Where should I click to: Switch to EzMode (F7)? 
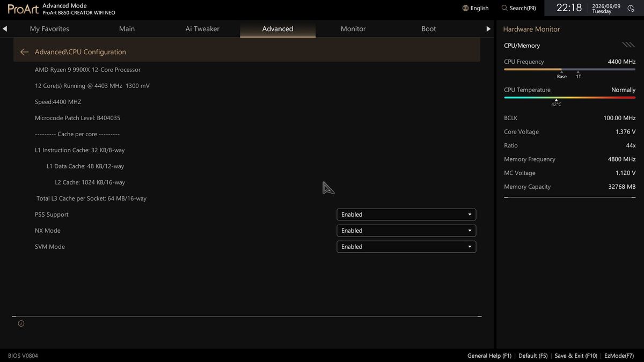coord(619,356)
